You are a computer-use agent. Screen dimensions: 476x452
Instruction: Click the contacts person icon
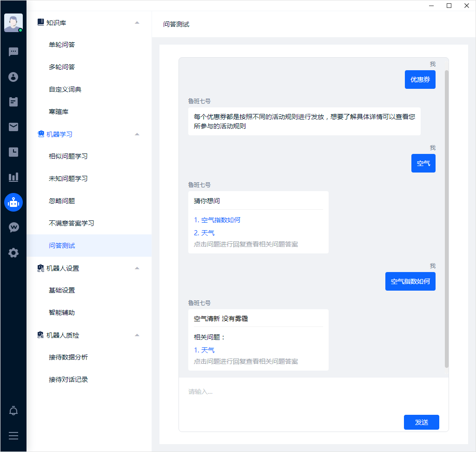click(13, 77)
